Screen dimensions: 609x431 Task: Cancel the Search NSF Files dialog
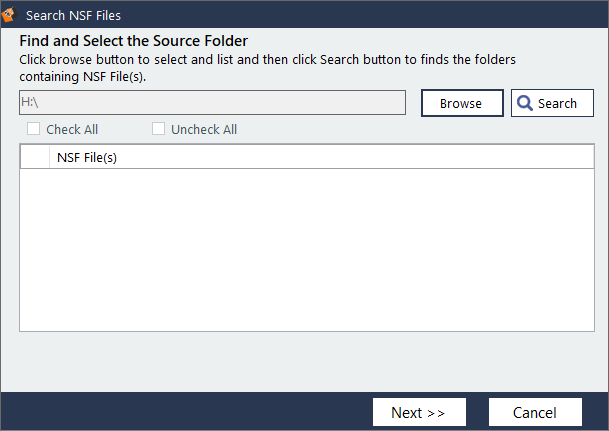point(535,412)
